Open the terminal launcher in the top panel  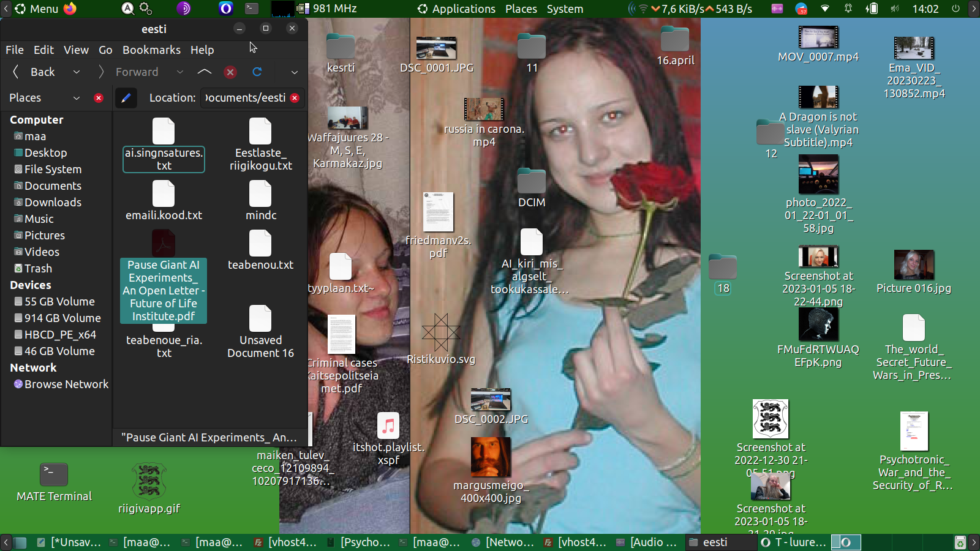pos(252,9)
